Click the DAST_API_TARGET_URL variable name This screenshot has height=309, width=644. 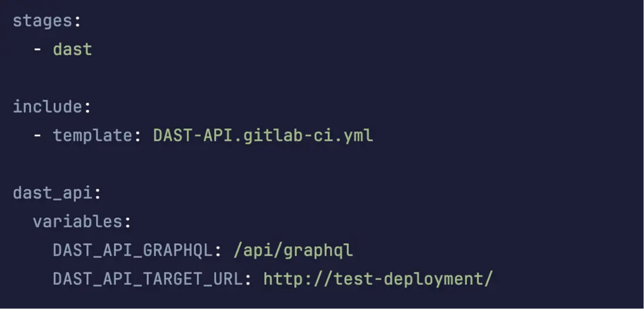pyautogui.click(x=147, y=279)
